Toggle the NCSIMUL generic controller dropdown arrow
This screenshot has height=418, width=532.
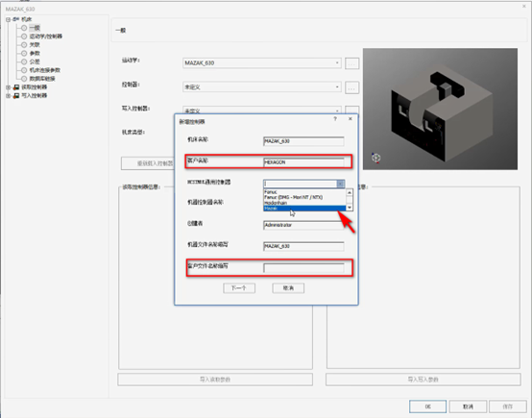[340, 184]
